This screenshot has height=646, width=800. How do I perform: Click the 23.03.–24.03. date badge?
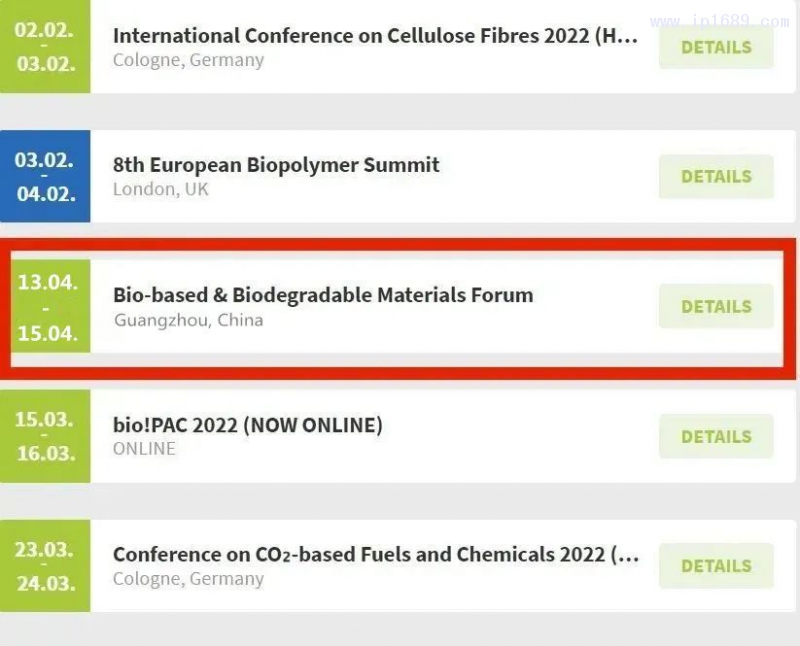tap(45, 565)
